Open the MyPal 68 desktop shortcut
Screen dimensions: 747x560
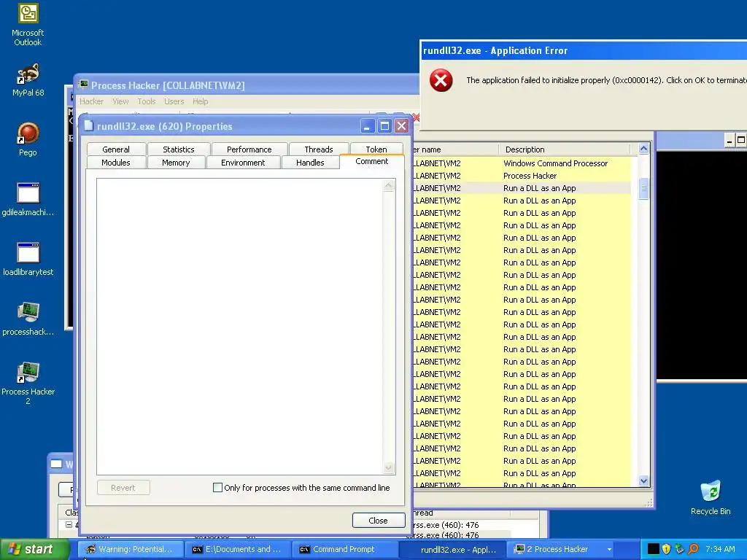click(28, 80)
